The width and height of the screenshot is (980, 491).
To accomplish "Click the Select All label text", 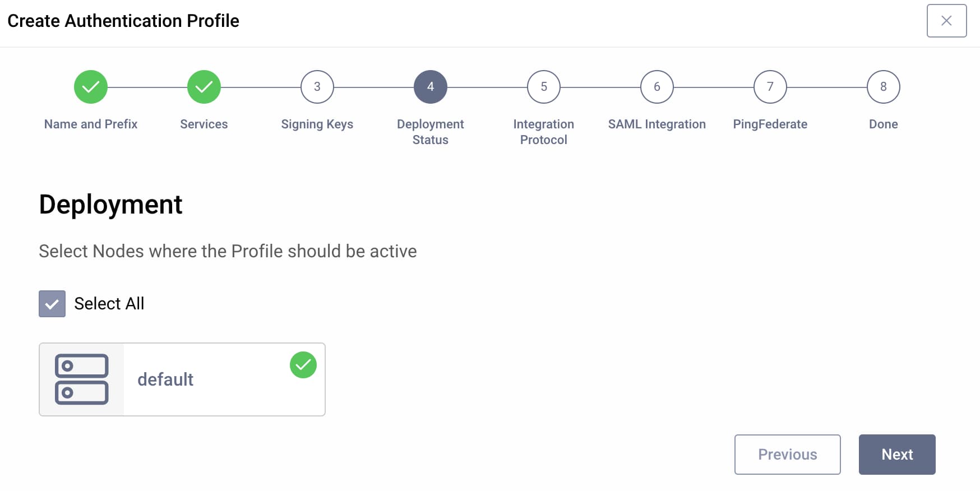I will pyautogui.click(x=108, y=303).
